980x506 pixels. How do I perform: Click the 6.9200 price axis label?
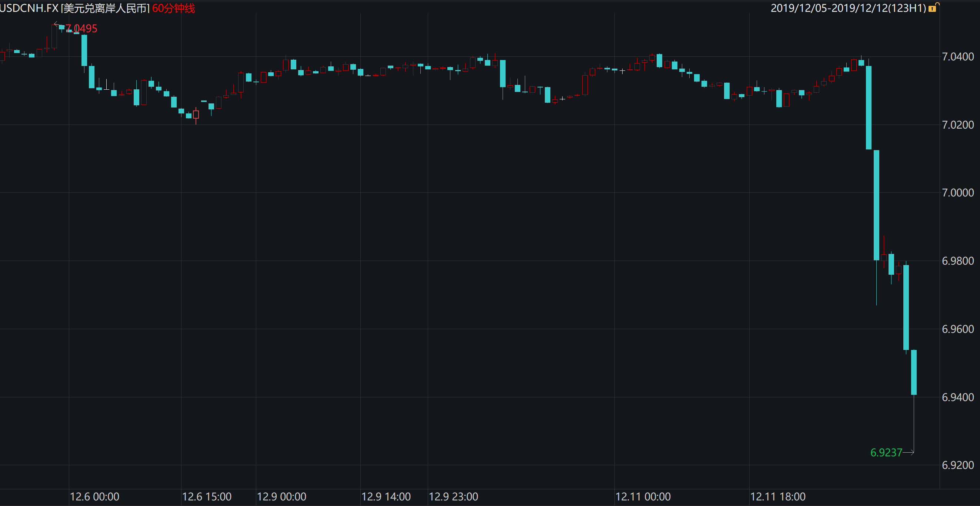point(957,465)
